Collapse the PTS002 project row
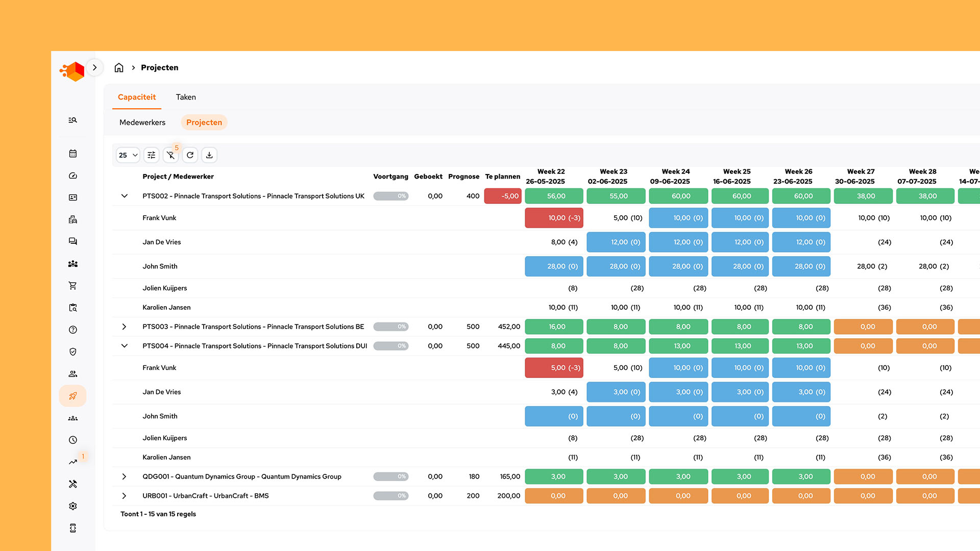Image resolution: width=980 pixels, height=551 pixels. (124, 196)
